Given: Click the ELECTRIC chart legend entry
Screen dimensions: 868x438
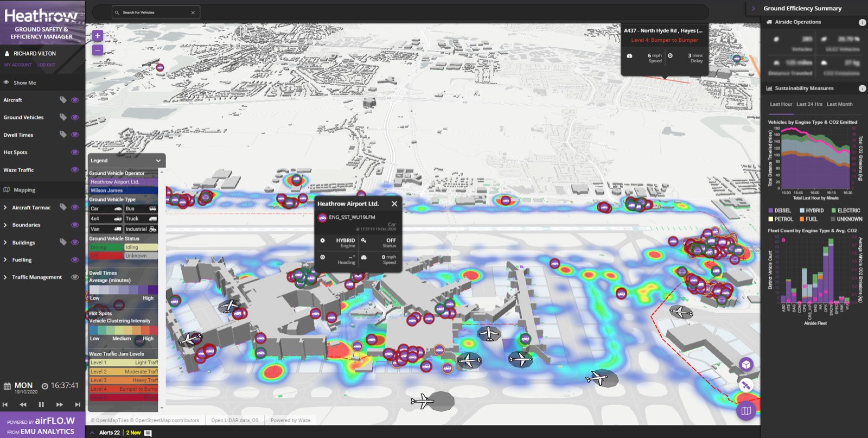Looking at the screenshot, I should coord(846,211).
